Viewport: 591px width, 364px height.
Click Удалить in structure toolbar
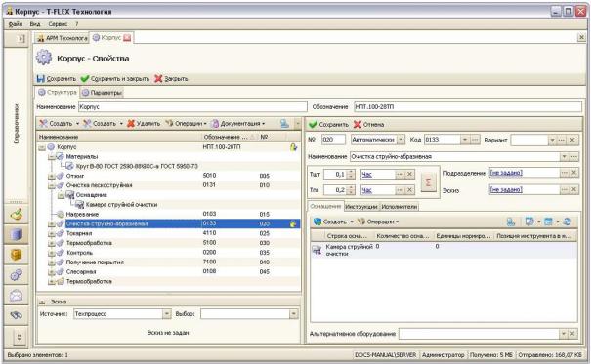[x=144, y=124]
